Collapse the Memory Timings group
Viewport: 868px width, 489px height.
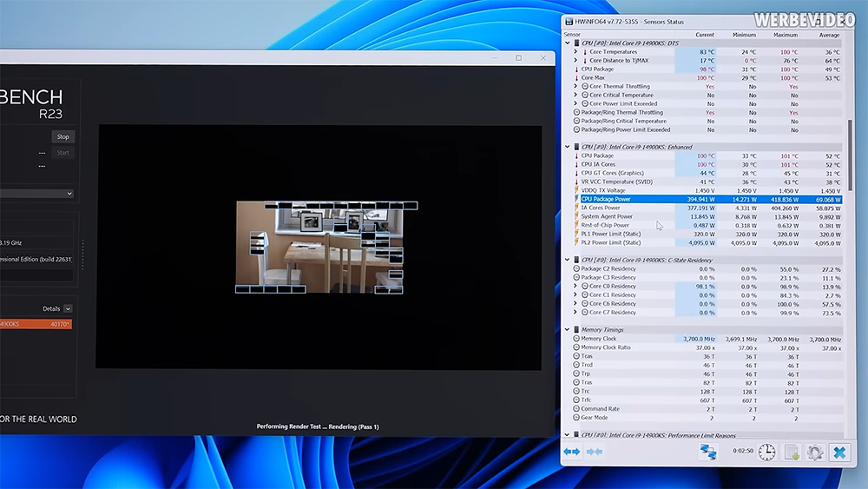pos(567,329)
